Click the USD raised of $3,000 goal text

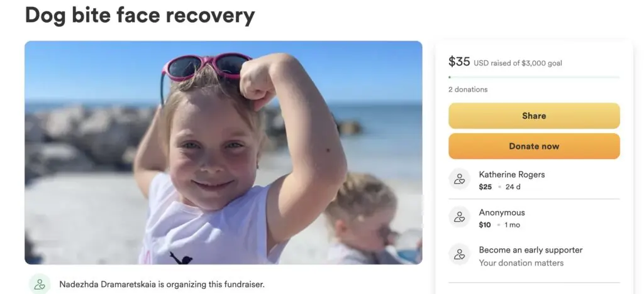tap(518, 63)
